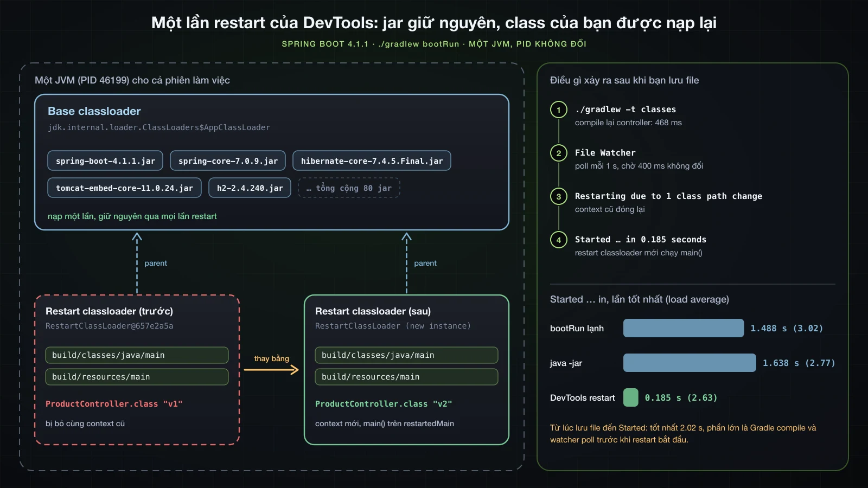Click "Điều gì xảy ra sau khi bạn lưu file"
The width and height of the screenshot is (868, 488).
(624, 80)
